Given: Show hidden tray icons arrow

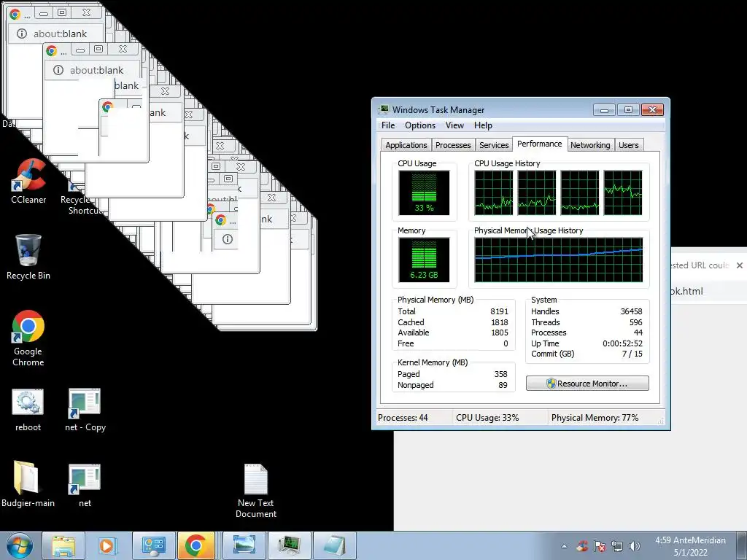Looking at the screenshot, I should pos(564,546).
